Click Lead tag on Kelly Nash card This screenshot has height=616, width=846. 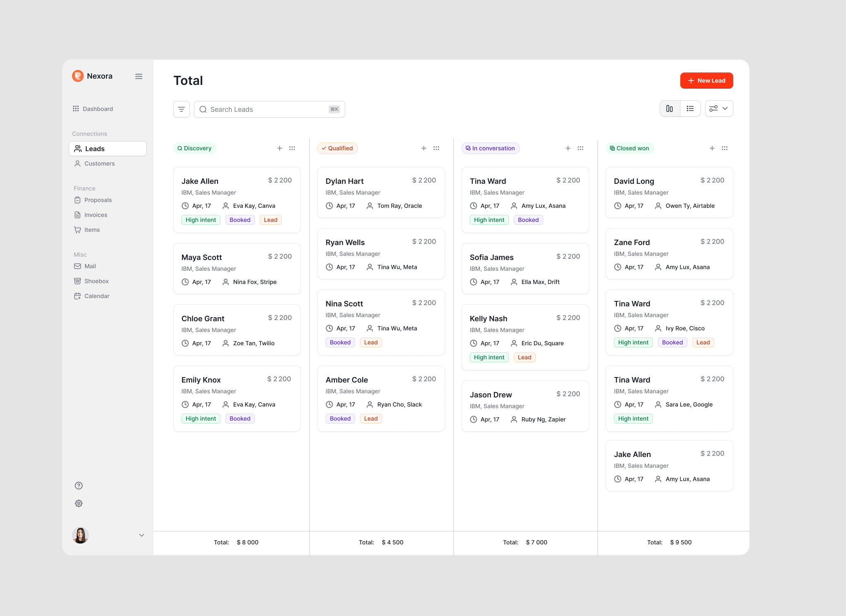[525, 357]
